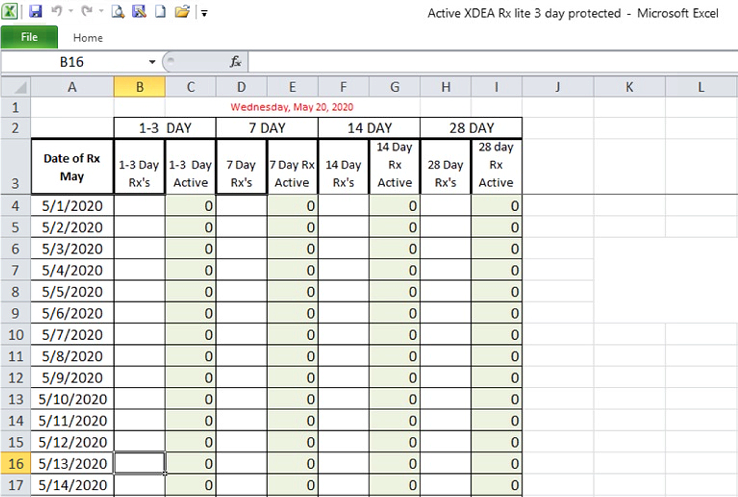
Task: Click the Insert Function fx icon
Action: tap(235, 62)
